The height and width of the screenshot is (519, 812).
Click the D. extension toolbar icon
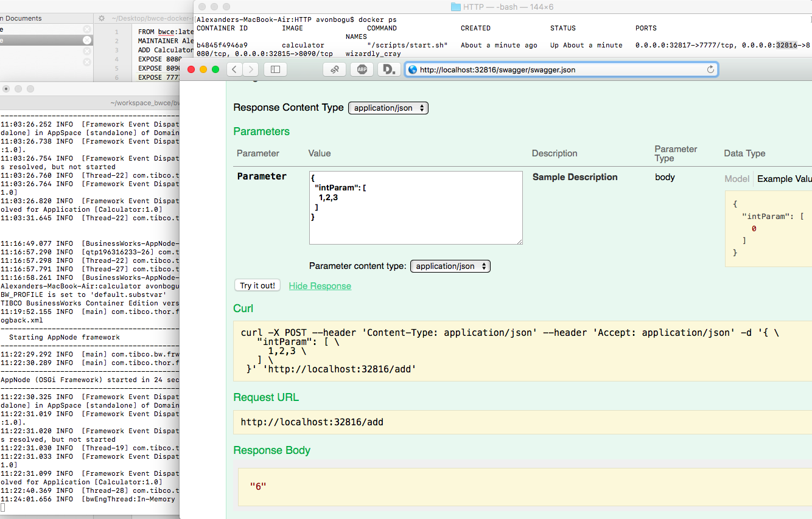pos(388,69)
